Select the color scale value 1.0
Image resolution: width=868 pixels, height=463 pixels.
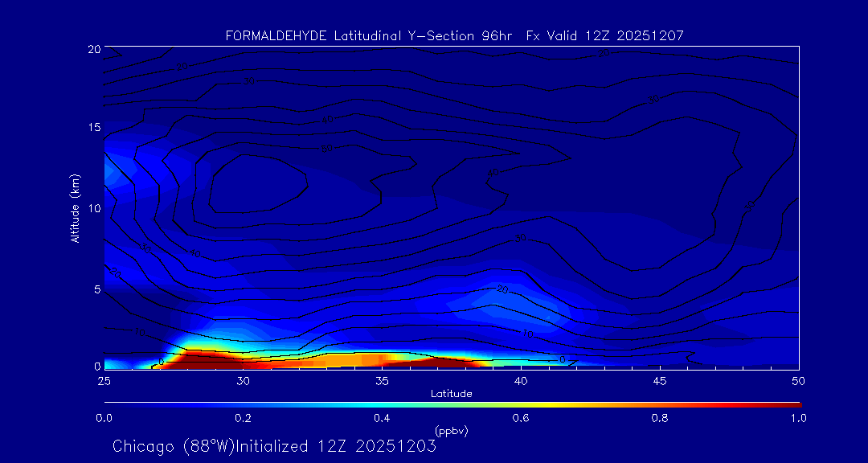coord(798,419)
